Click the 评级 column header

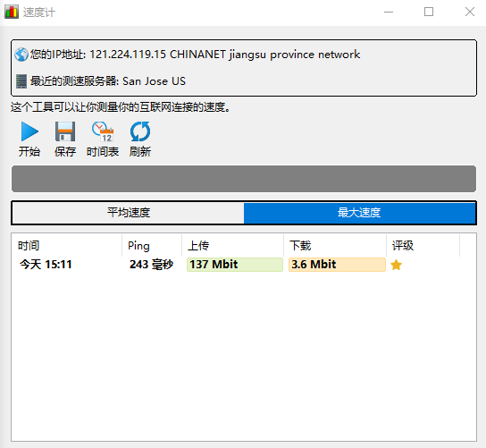[423, 245]
